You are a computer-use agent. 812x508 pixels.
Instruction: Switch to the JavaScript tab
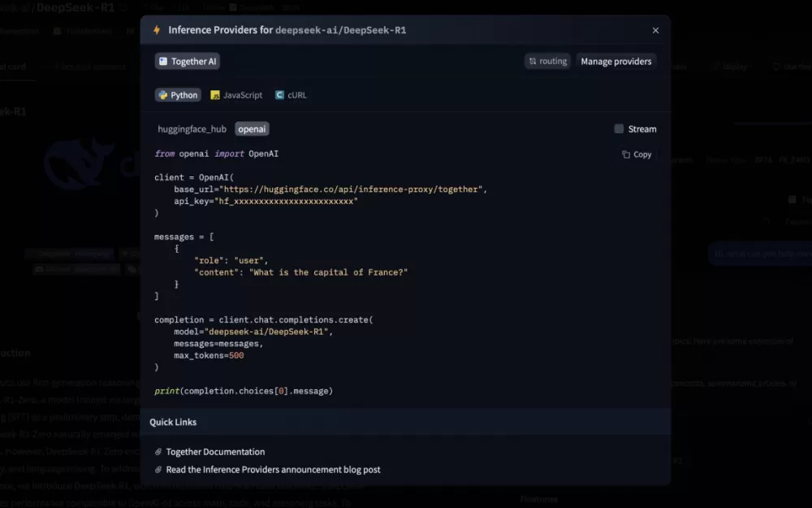[x=236, y=95]
